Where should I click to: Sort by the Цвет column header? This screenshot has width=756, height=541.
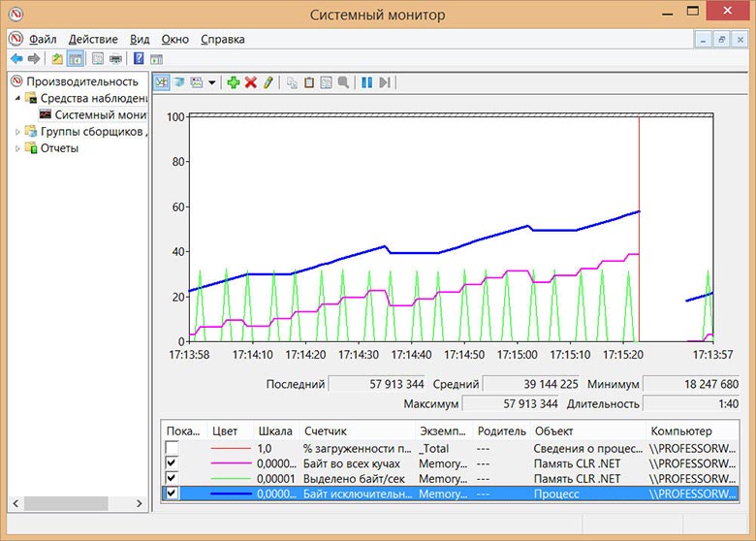click(x=230, y=431)
